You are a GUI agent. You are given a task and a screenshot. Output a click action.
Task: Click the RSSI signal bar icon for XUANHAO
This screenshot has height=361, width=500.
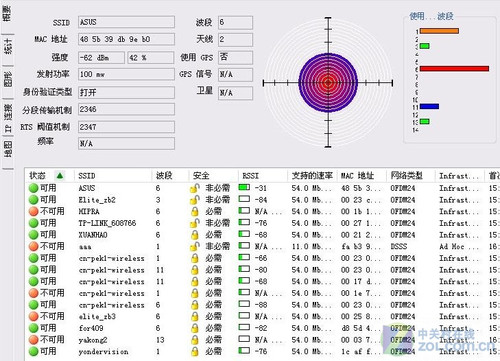click(244, 234)
